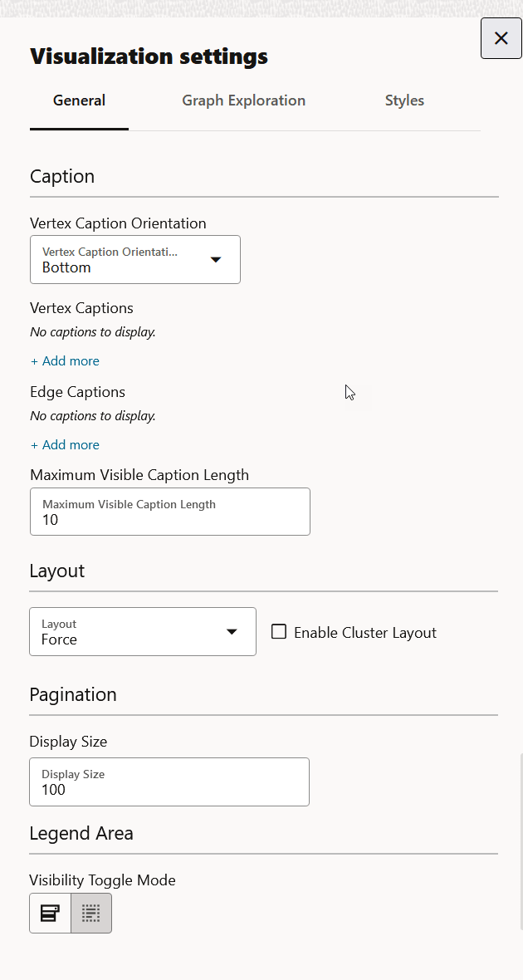Click the Vertex Caption Orientation dropdown arrow
The image size is (523, 980).
coord(216,260)
